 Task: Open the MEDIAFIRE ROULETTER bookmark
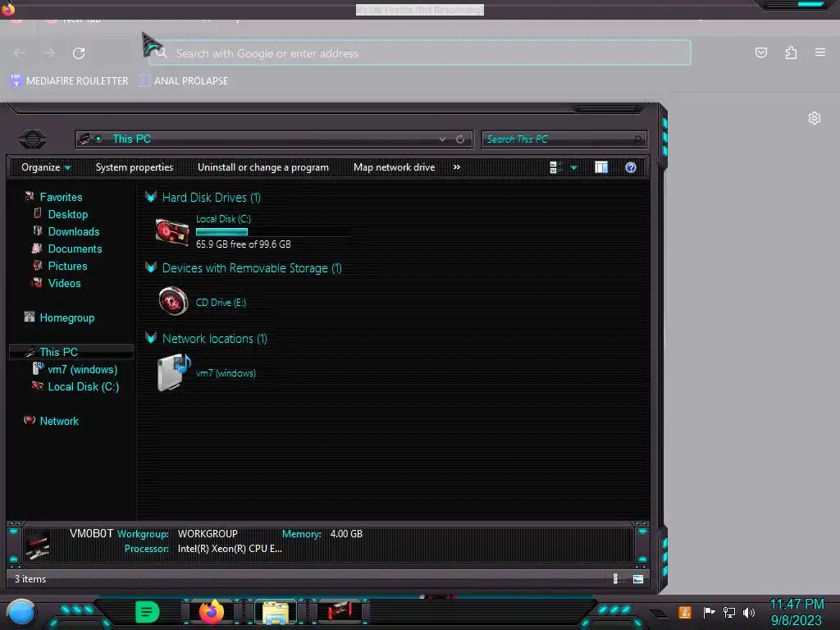tap(70, 81)
